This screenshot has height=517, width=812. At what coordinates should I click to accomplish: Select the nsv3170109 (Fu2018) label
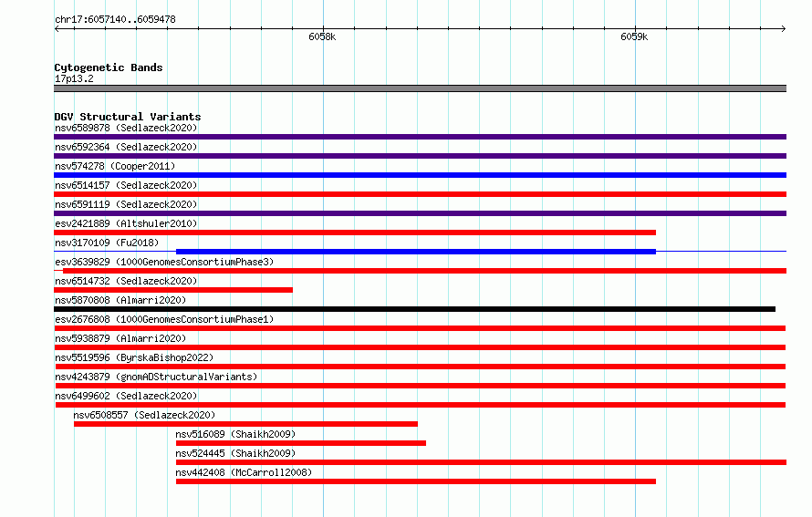pyautogui.click(x=107, y=243)
